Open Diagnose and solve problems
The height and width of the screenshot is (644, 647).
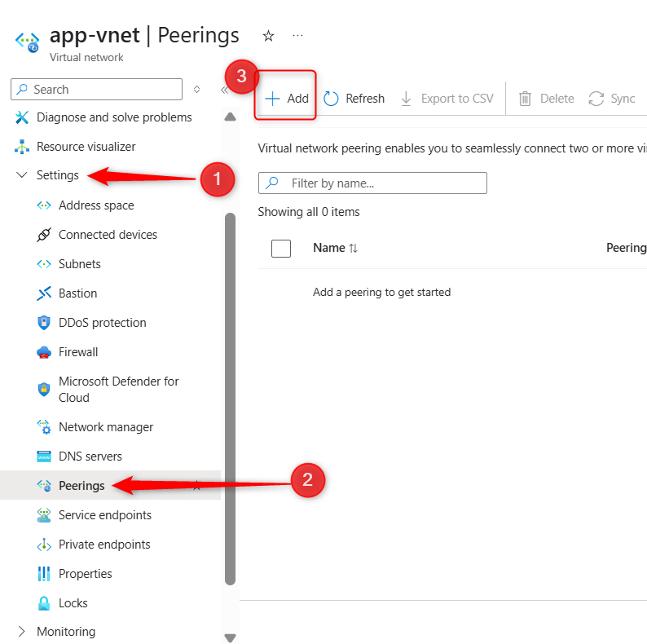[x=114, y=117]
